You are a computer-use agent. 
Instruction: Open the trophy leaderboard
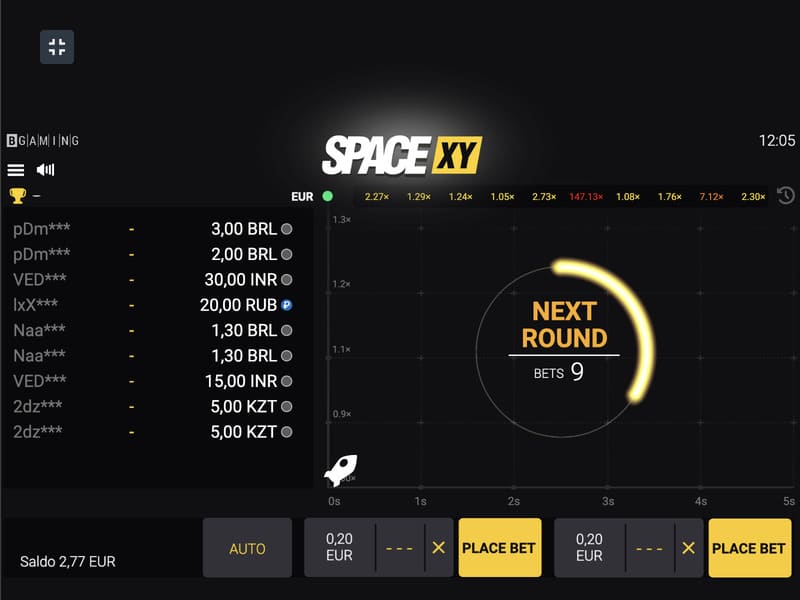(x=17, y=196)
